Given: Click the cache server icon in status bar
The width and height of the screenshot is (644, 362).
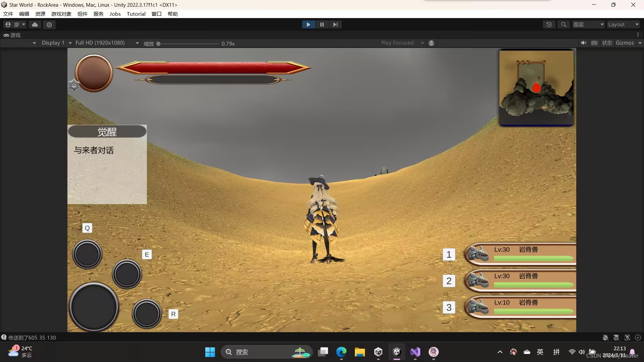Looking at the screenshot, I should click(616, 338).
